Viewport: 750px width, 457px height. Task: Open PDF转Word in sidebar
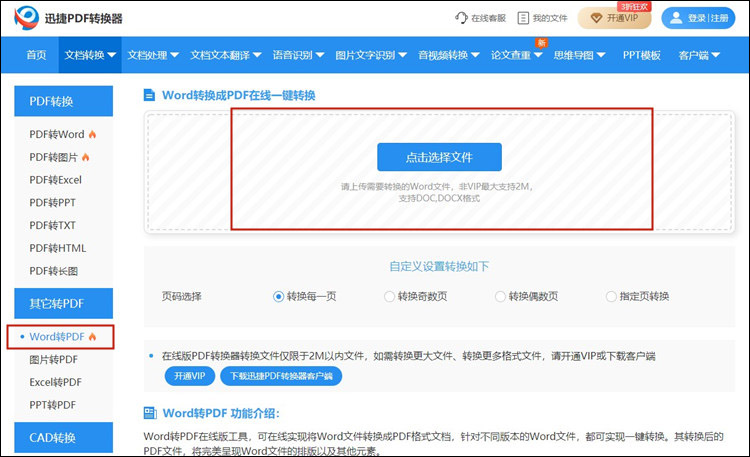(x=57, y=134)
